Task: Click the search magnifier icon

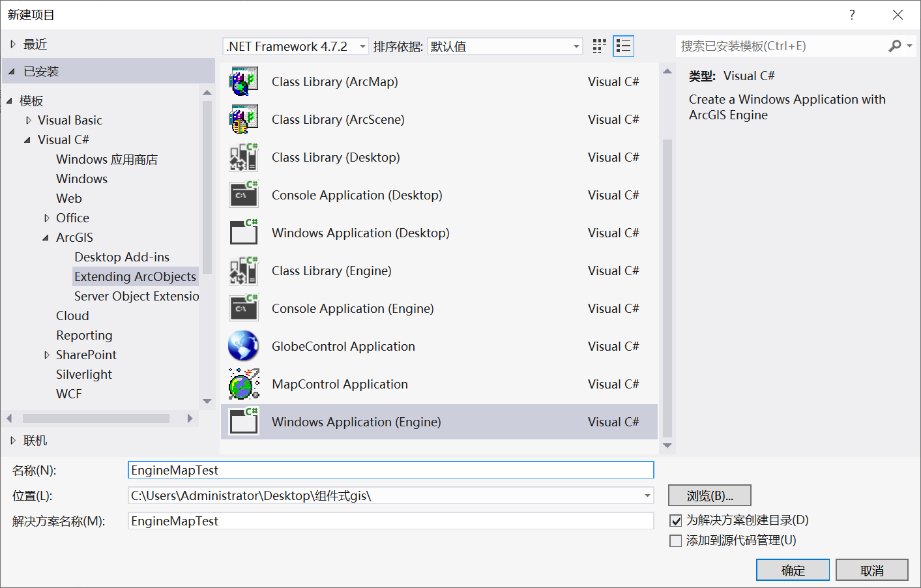Action: point(895,46)
